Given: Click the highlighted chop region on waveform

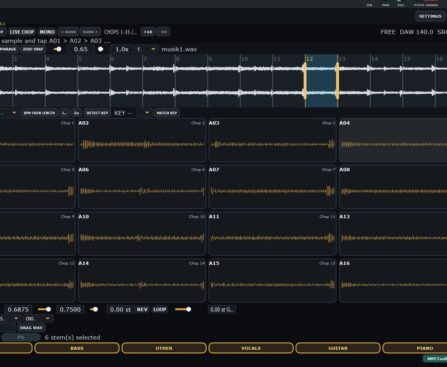Looking at the screenshot, I should (321, 81).
